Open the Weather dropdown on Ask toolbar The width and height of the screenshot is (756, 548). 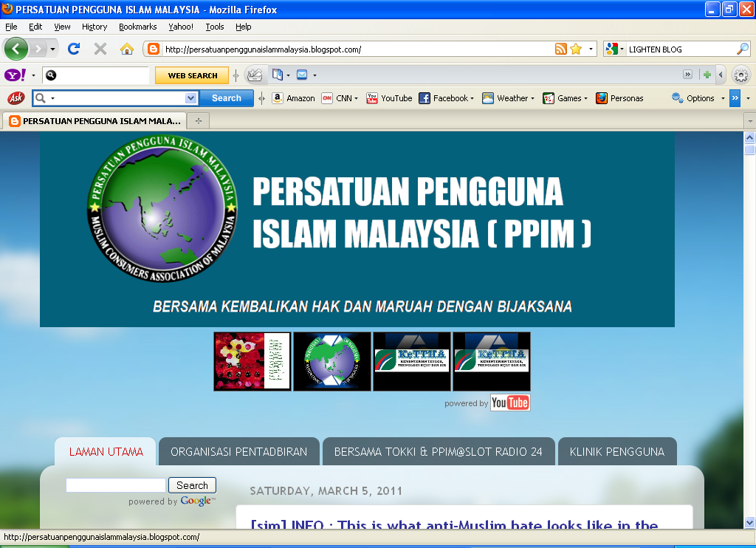pos(532,98)
